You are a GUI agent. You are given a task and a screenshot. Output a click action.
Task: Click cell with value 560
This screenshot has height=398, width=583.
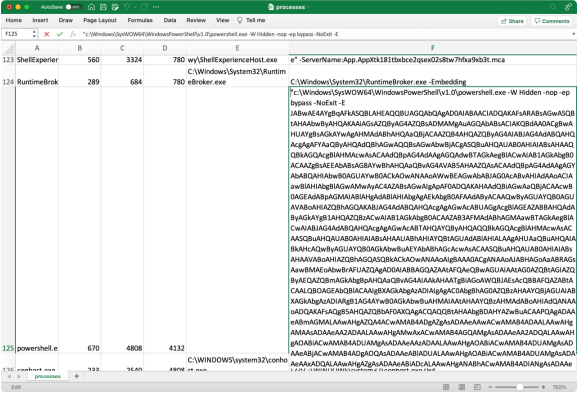tap(80, 60)
